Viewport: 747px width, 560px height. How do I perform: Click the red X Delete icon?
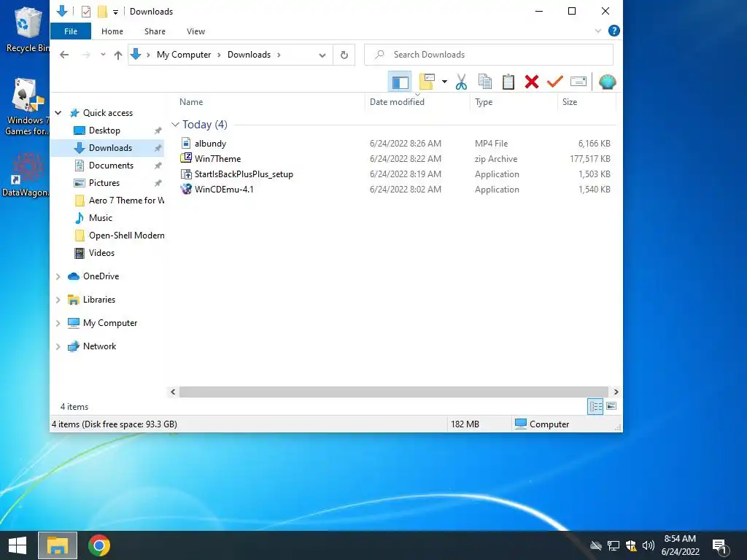point(532,82)
